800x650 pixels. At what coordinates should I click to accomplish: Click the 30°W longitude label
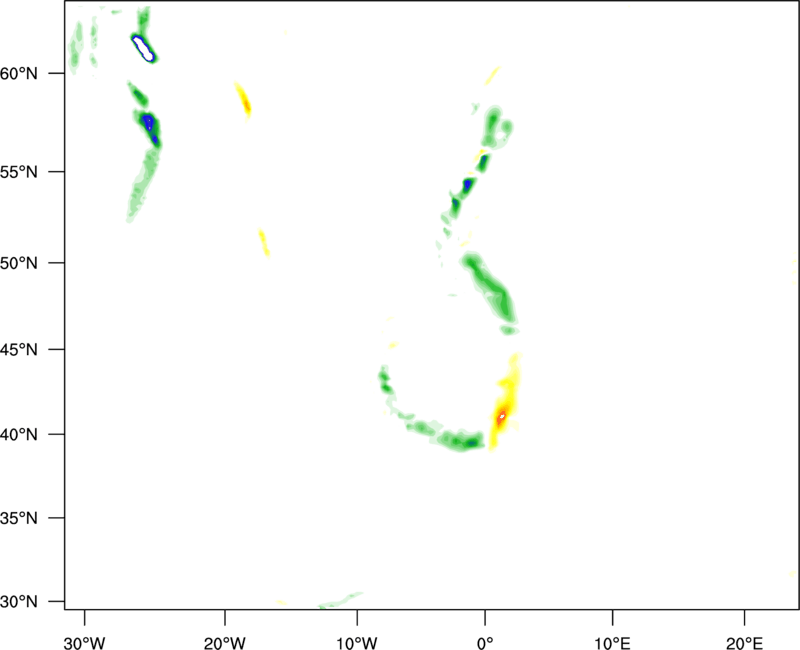pos(84,643)
